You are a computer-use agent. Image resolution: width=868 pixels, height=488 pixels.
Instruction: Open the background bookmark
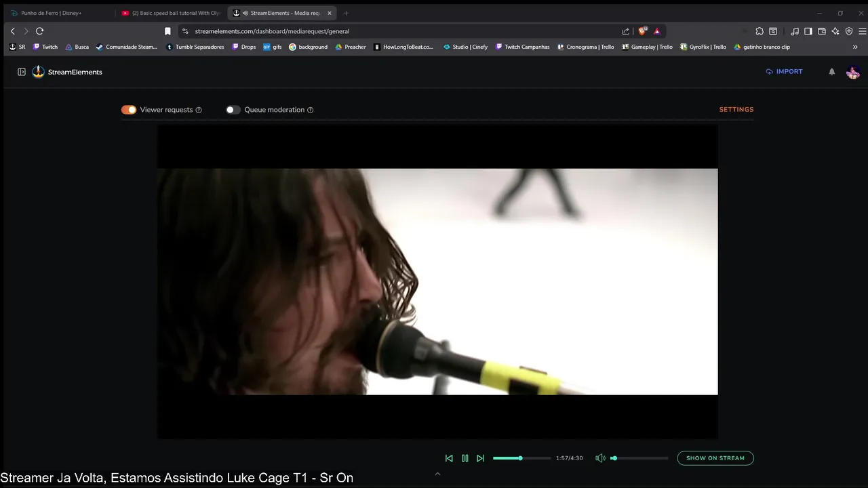point(308,47)
